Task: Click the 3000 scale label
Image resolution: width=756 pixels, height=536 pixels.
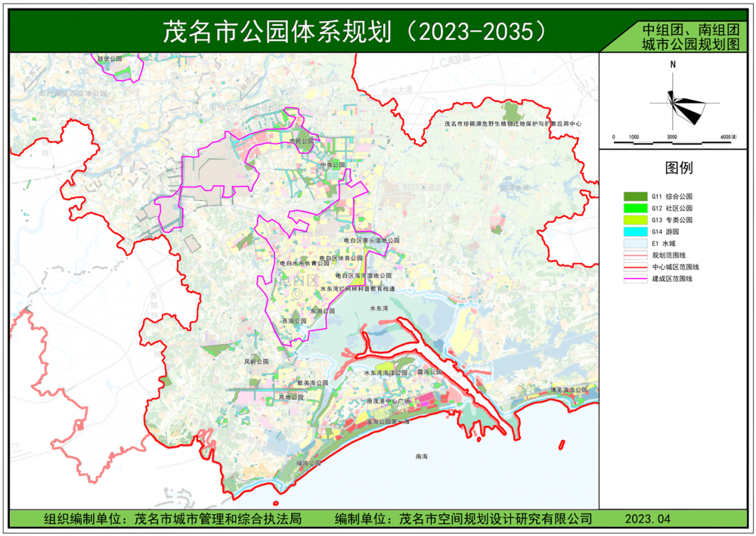Action: (x=671, y=137)
